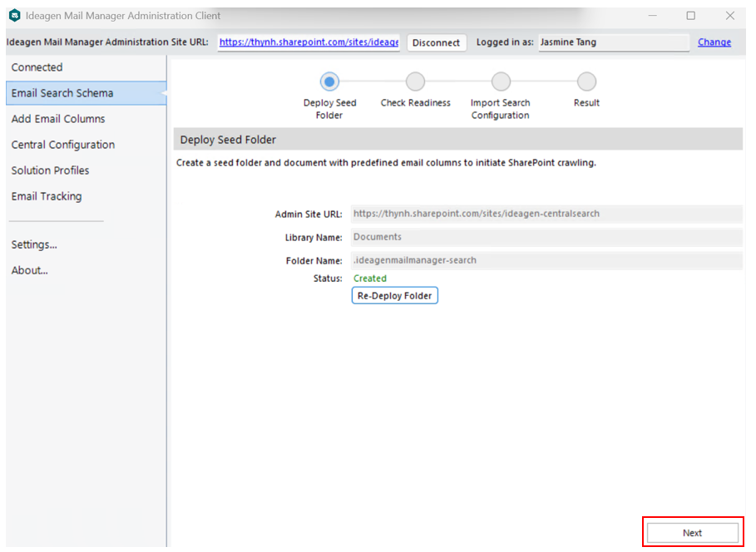This screenshot has width=756, height=552.
Task: Close the Administration Client window
Action: click(x=730, y=16)
